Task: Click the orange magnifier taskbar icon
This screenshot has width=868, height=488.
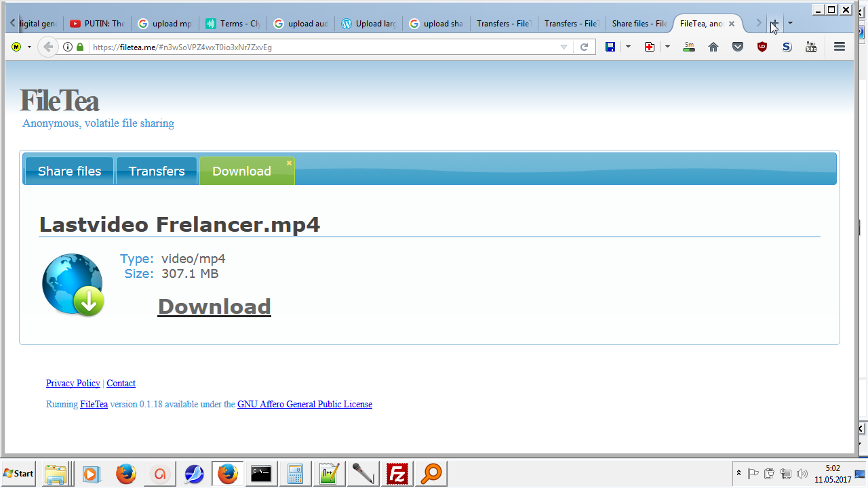Action: [x=431, y=474]
